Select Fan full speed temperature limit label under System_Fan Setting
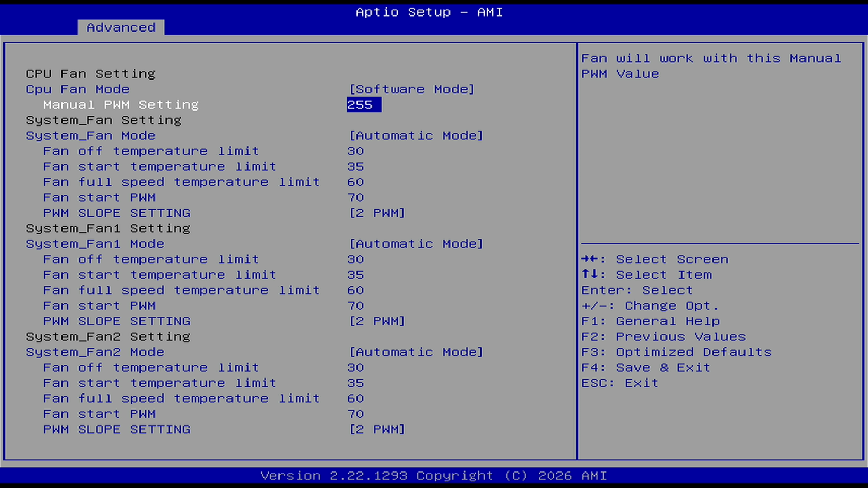Screen dimensions: 868x488 [x=181, y=182]
